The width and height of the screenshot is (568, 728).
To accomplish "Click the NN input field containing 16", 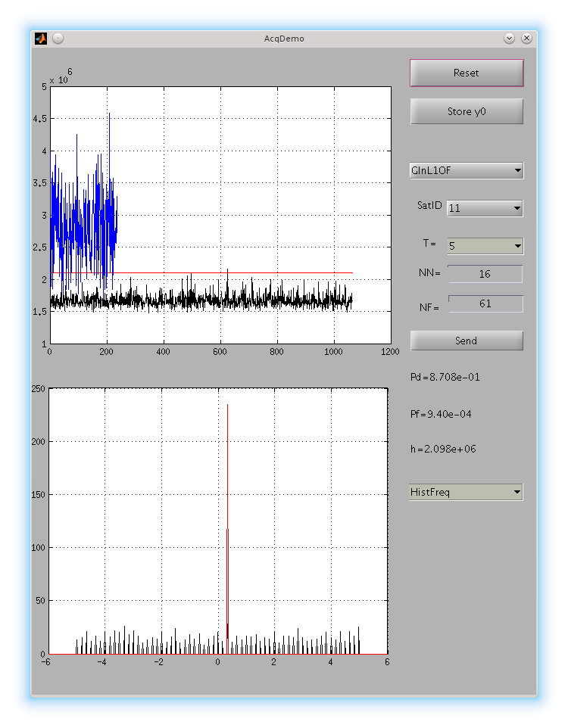I will coord(485,274).
